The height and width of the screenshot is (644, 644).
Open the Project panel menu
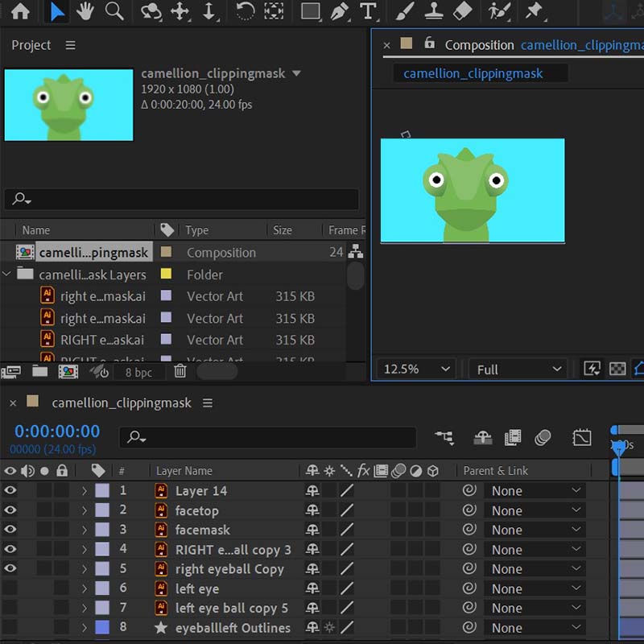[70, 45]
